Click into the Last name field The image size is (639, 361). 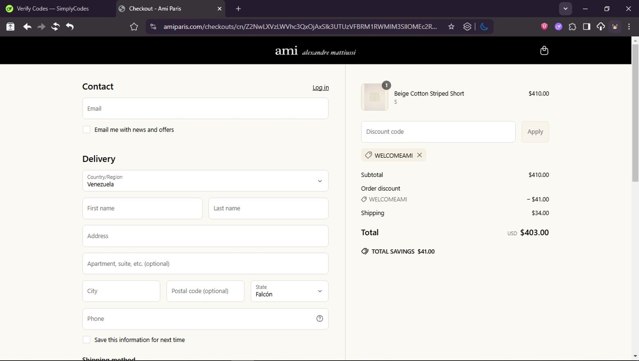(x=268, y=208)
